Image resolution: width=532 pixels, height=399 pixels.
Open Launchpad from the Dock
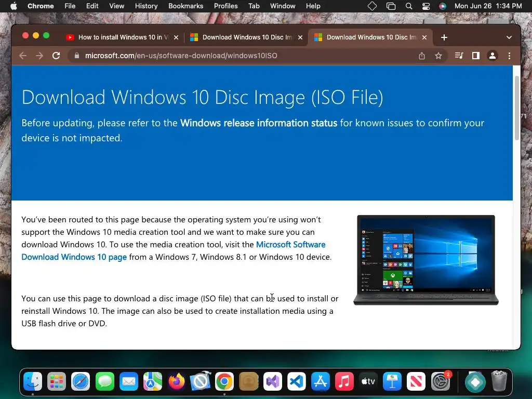pos(56,381)
